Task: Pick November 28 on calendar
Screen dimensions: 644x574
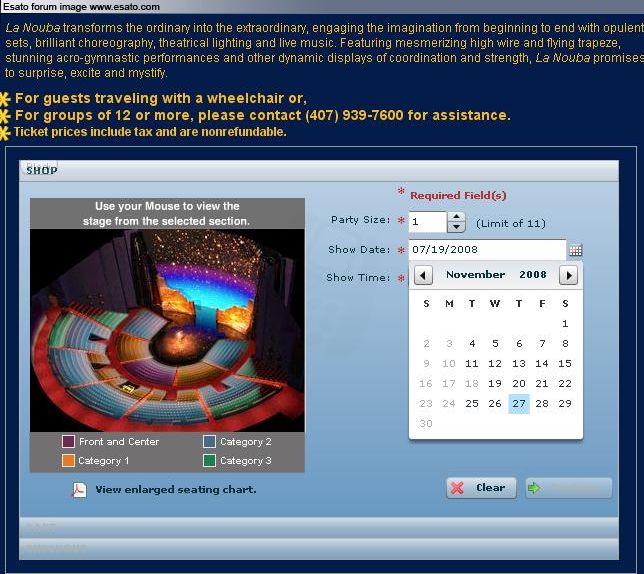Action: 542,404
